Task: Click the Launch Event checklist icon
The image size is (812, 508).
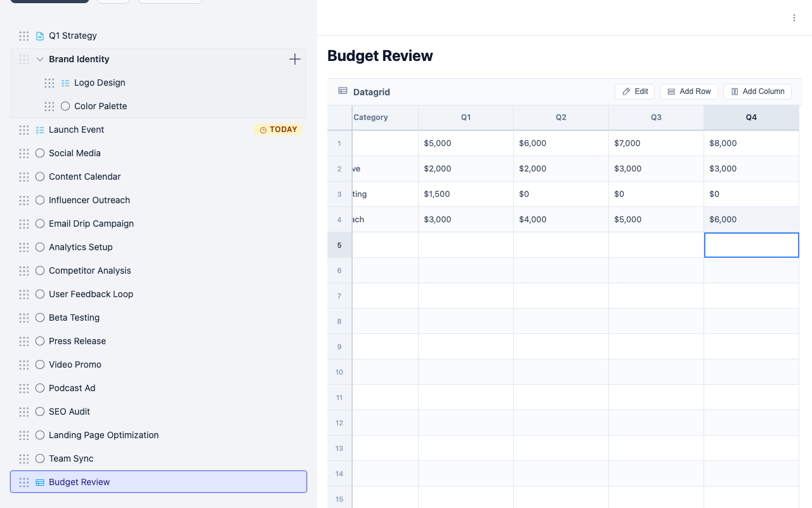Action: click(40, 130)
